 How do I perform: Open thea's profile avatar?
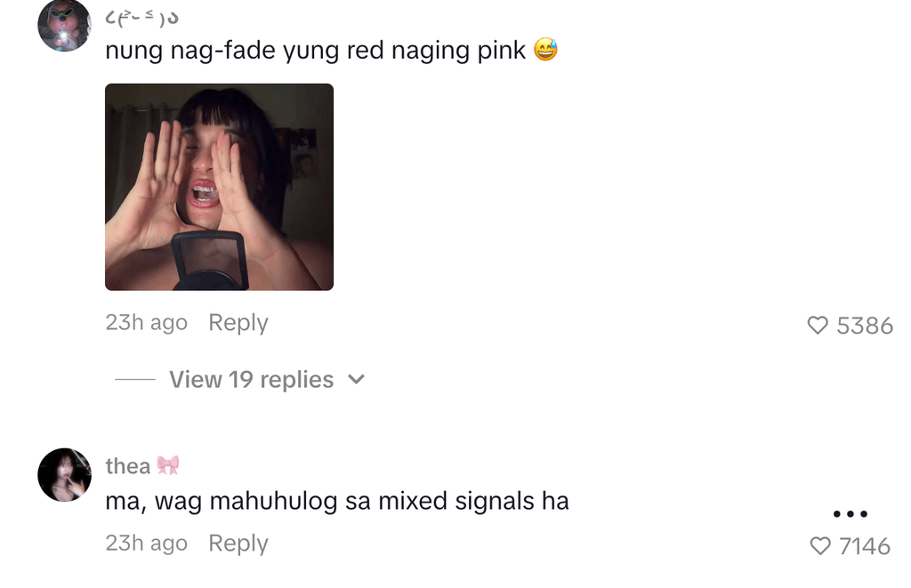[x=64, y=475]
